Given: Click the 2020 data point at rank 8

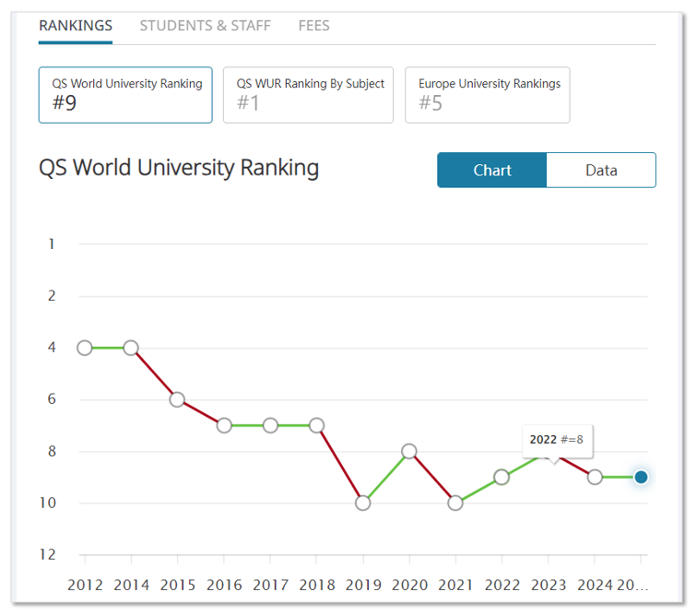Looking at the screenshot, I should (409, 452).
